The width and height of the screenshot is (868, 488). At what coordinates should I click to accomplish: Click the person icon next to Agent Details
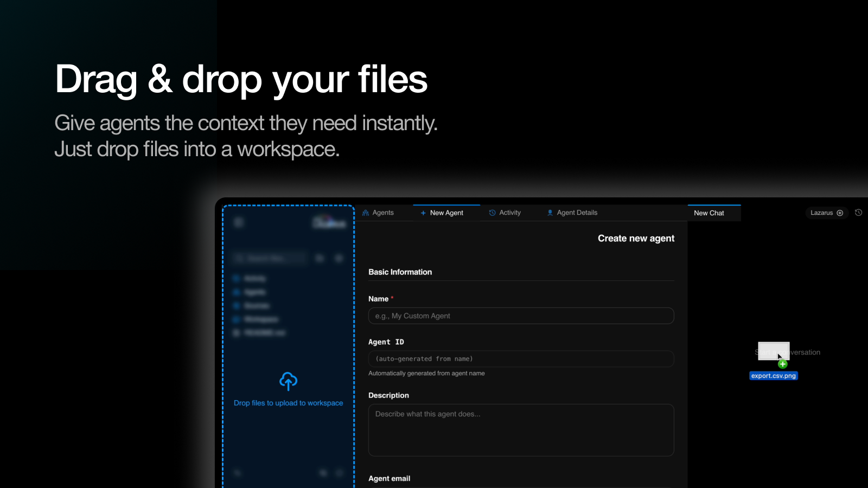click(x=550, y=213)
